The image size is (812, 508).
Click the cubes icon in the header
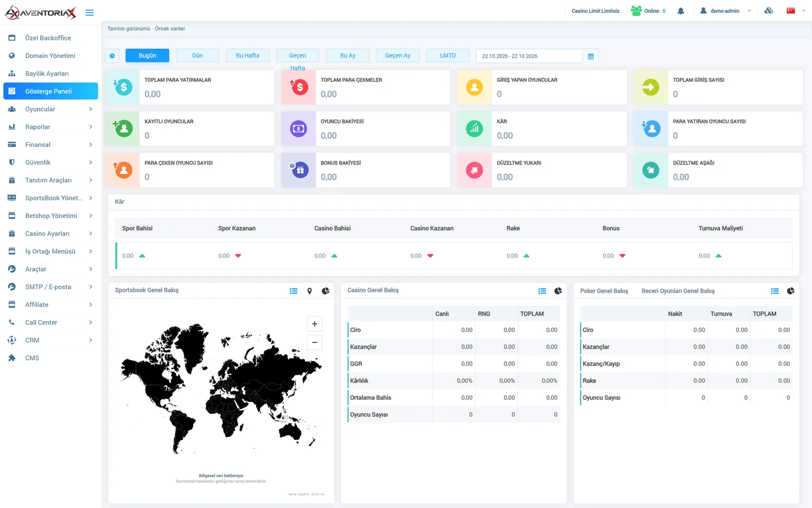[x=768, y=11]
